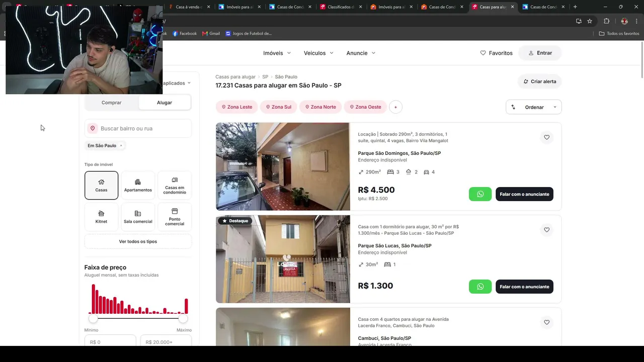The height and width of the screenshot is (362, 644).
Task: Open the Parque São Domingos listing photo
Action: pyautogui.click(x=283, y=166)
